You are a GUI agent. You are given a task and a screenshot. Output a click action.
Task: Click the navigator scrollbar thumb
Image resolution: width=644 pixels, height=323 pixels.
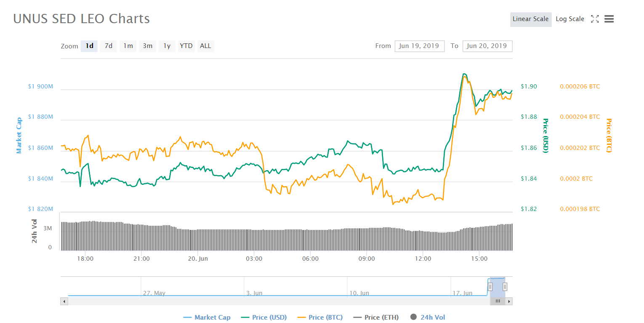point(498,301)
